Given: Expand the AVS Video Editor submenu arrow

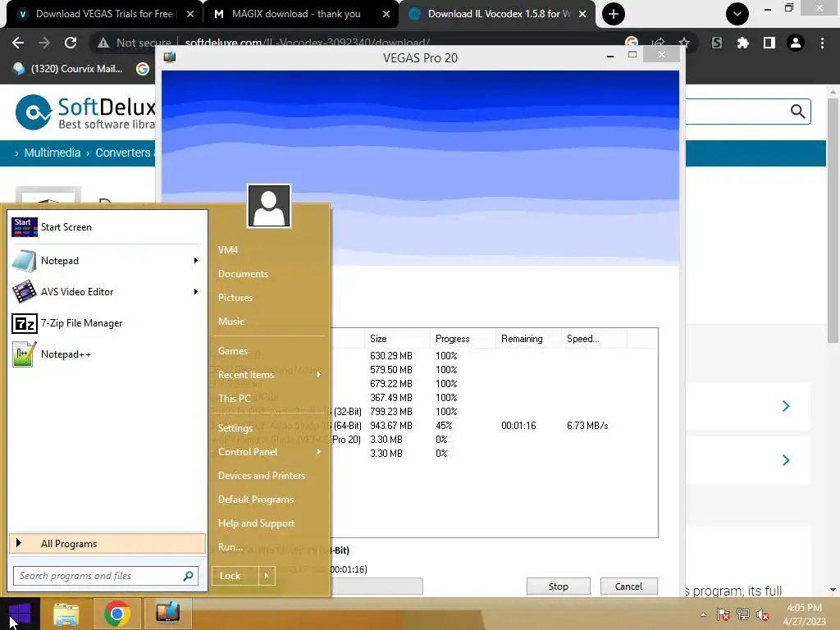Looking at the screenshot, I should [195, 291].
